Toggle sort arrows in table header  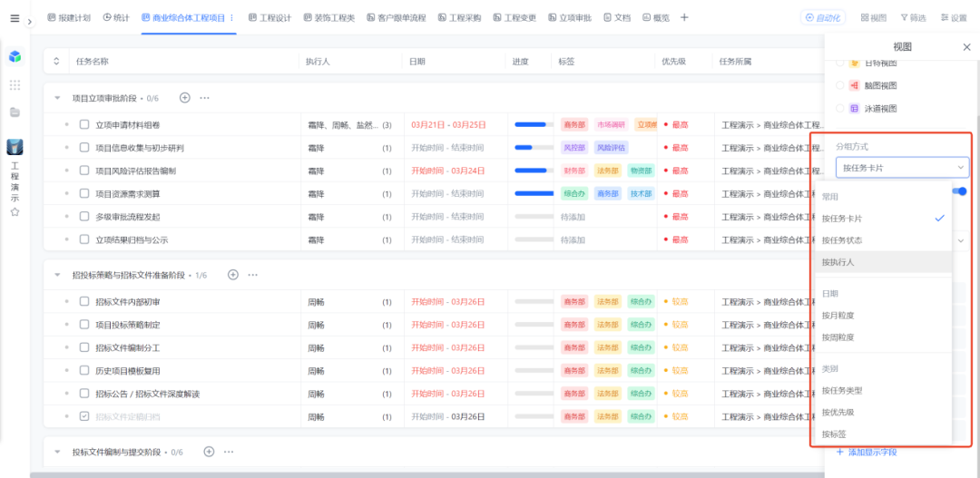pyautogui.click(x=56, y=62)
